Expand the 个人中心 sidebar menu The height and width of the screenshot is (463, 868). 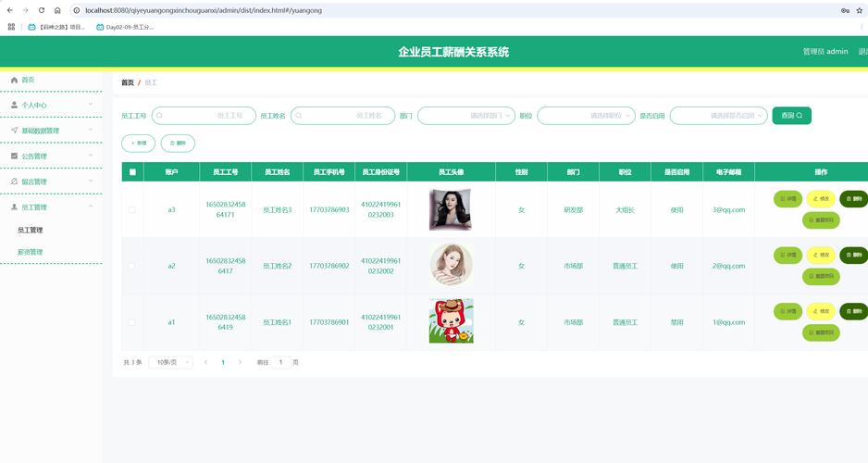tap(51, 105)
